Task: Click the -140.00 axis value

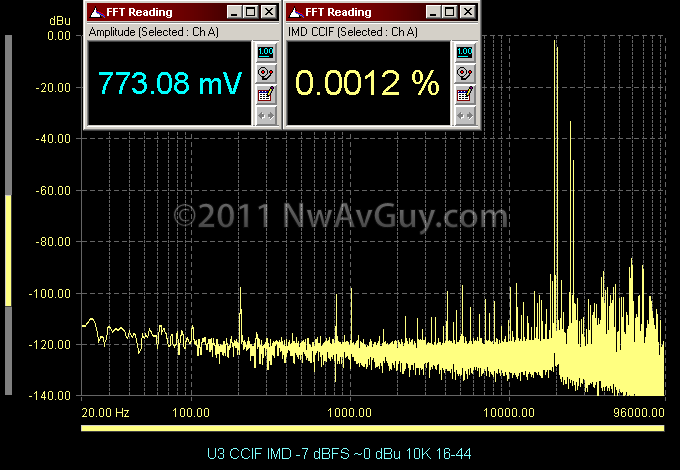Action: tap(49, 395)
